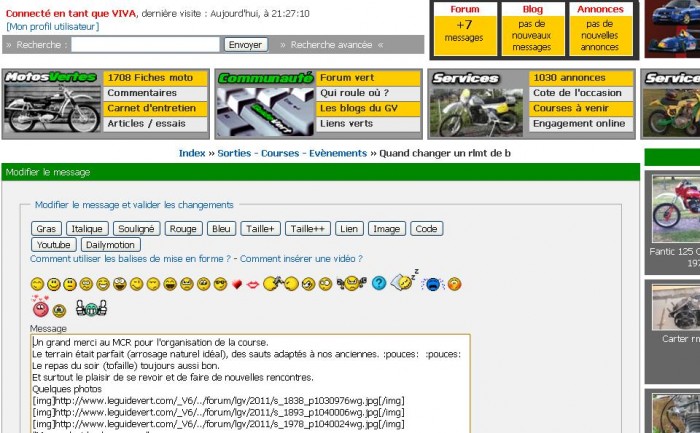Increase text size with Taille+
This screenshot has height=433, width=700.
[260, 229]
